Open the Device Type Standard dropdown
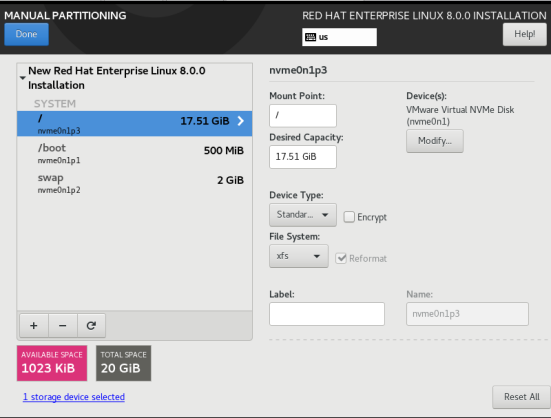 point(303,215)
